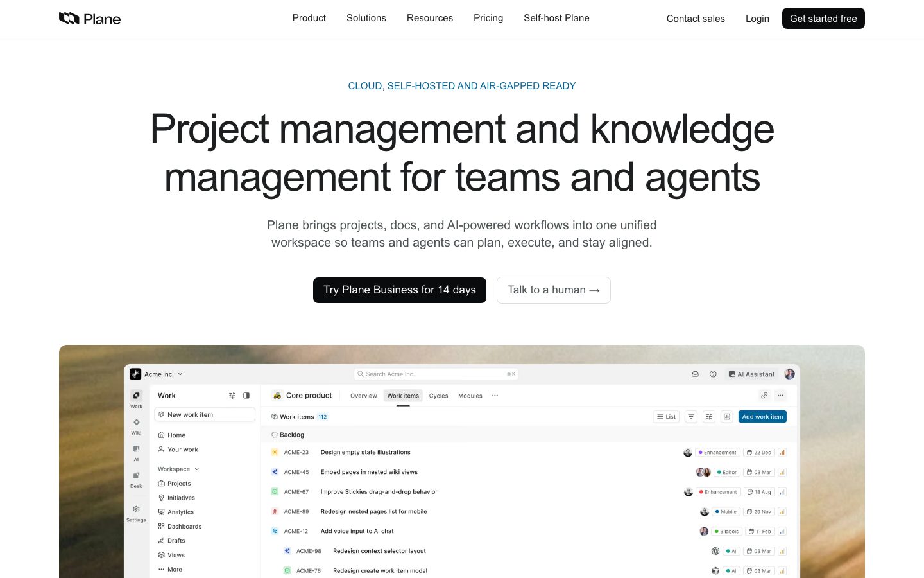
Task: Open the Enhancement label on ACME-23
Action: coord(718,453)
